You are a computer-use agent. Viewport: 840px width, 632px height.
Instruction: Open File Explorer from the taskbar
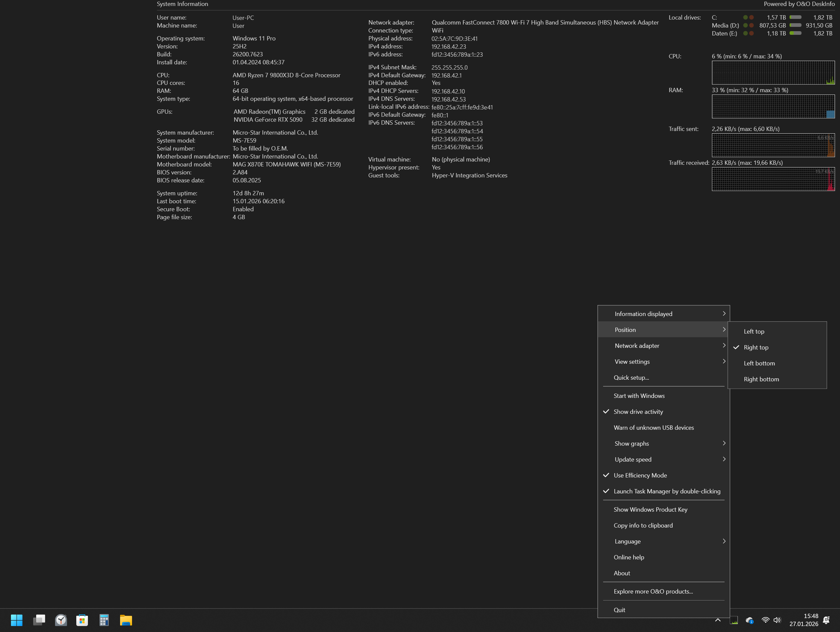tap(126, 620)
